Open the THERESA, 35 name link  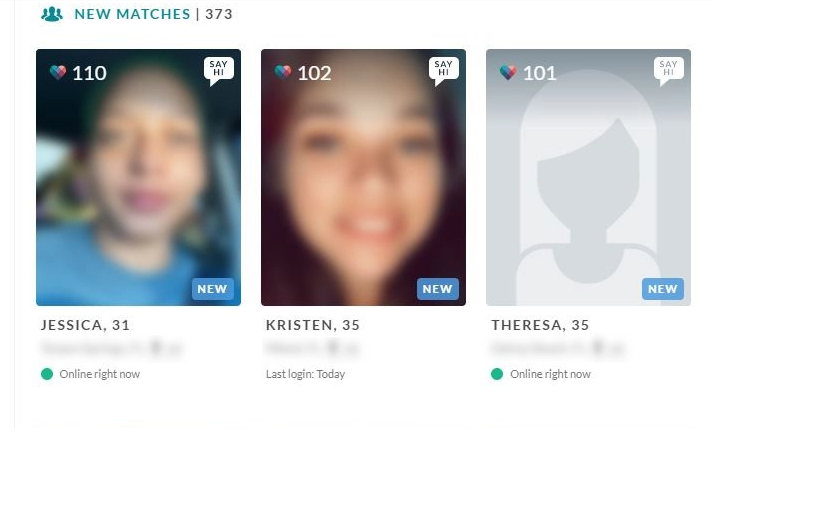[x=540, y=325]
